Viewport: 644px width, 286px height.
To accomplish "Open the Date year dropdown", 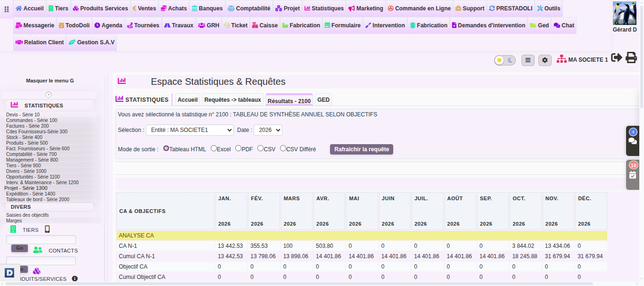I will click(268, 130).
